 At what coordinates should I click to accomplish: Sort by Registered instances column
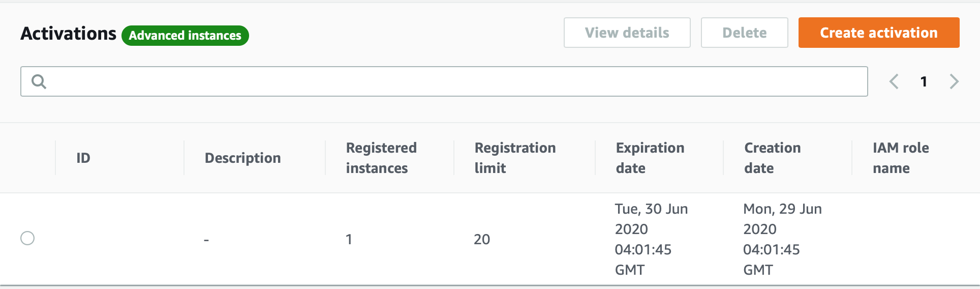coord(381,158)
